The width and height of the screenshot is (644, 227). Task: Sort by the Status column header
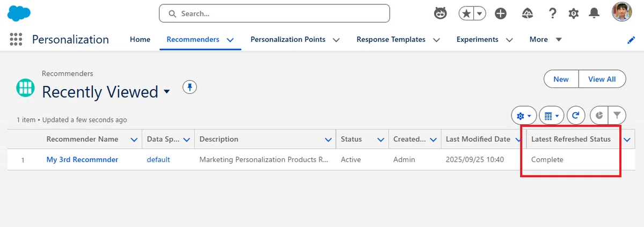352,139
